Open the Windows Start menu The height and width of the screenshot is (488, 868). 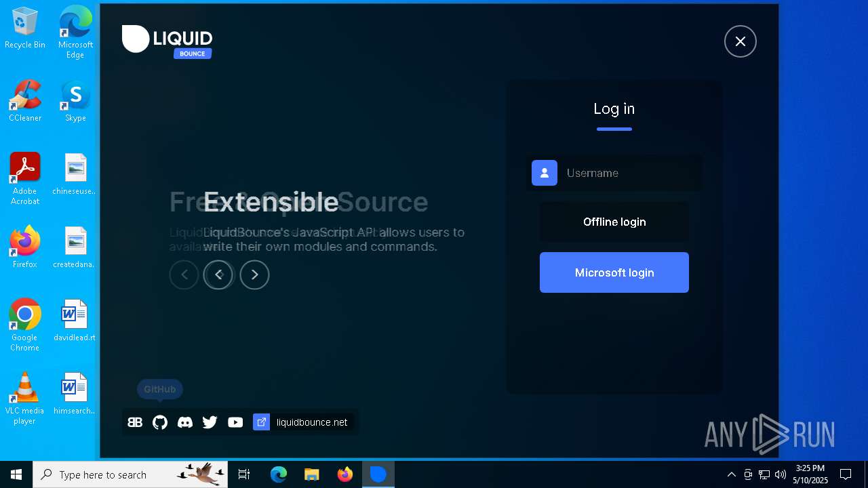(16, 474)
